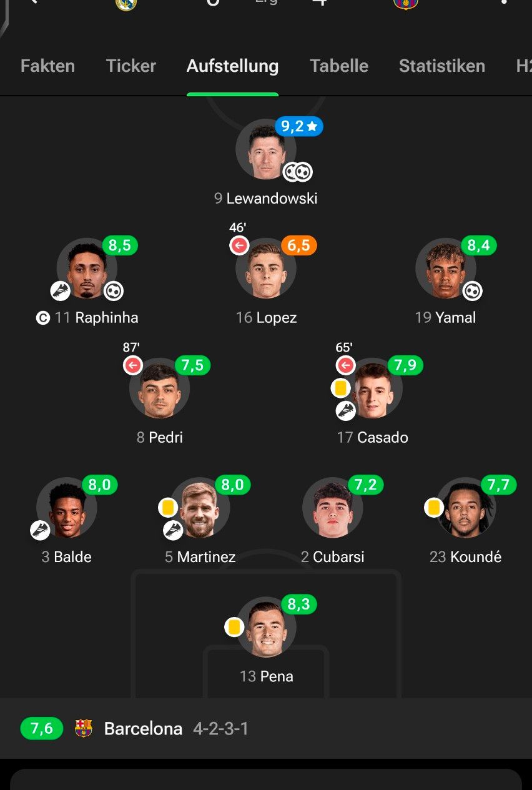Tap the captain badge next to Raphinha
The height and width of the screenshot is (790, 532).
click(x=42, y=318)
